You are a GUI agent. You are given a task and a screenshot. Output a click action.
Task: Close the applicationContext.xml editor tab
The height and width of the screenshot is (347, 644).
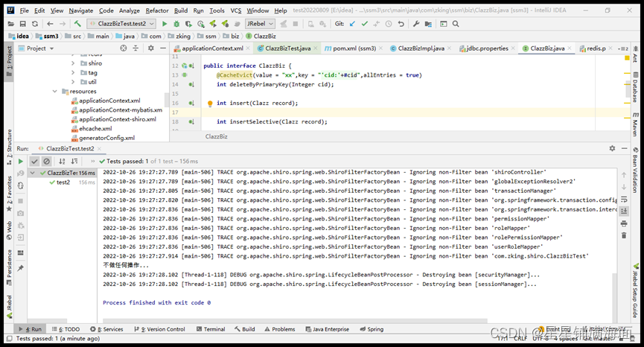[248, 48]
